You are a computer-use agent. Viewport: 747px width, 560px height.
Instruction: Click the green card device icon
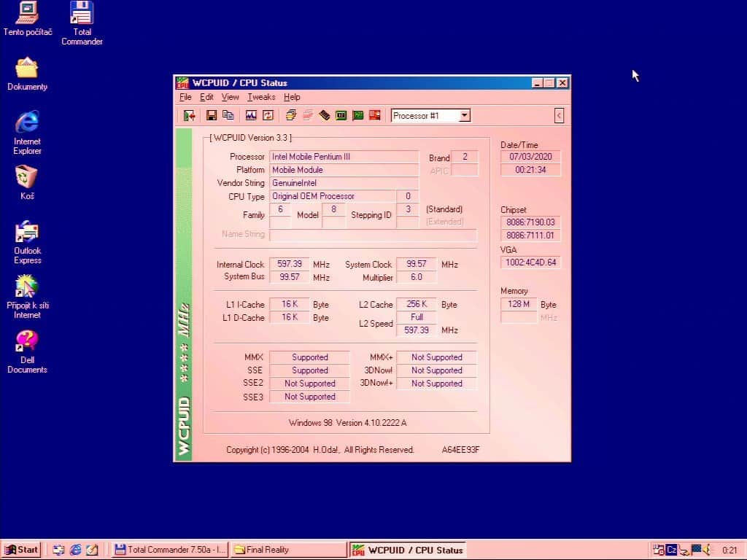coord(357,115)
